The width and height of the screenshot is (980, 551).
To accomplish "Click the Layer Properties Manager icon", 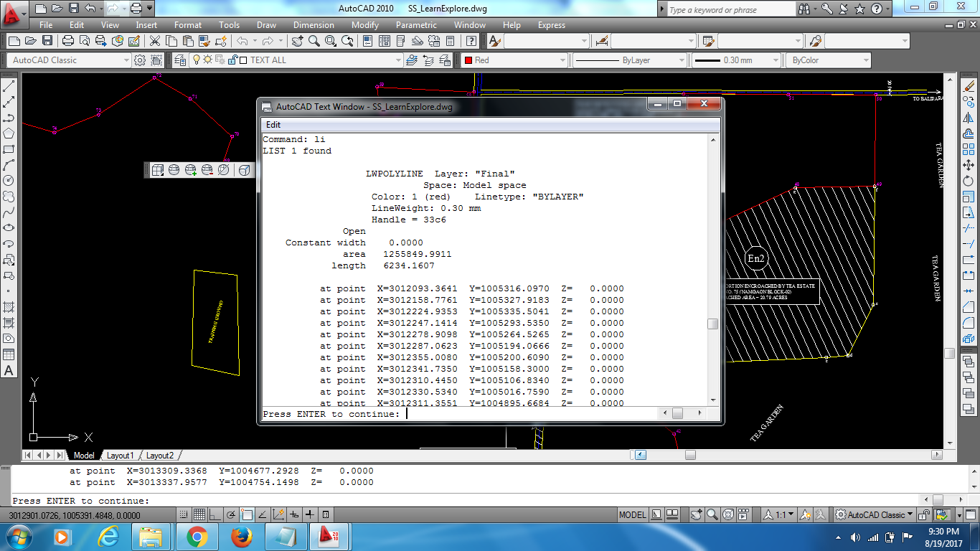I will 179,60.
